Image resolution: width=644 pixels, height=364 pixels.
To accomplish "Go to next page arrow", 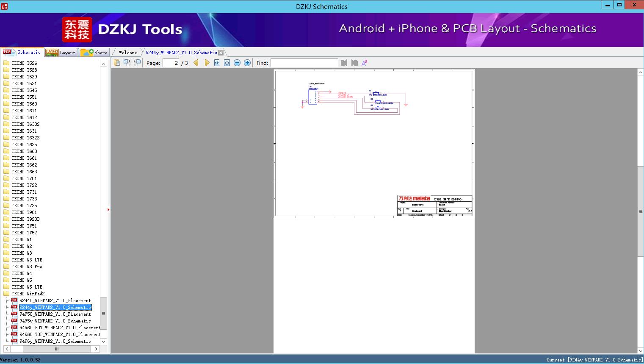I will click(x=207, y=63).
